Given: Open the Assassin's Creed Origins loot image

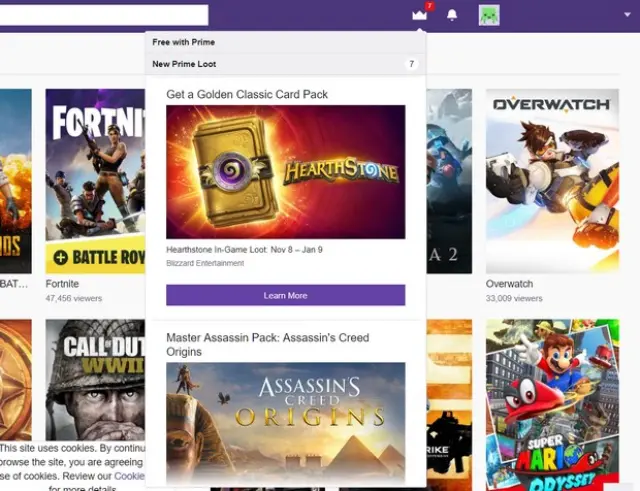Looking at the screenshot, I should [x=285, y=424].
